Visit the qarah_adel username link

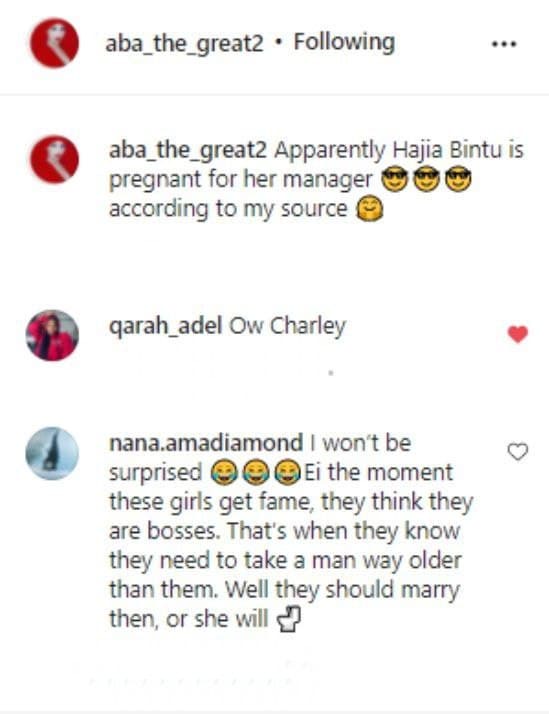pos(165,327)
